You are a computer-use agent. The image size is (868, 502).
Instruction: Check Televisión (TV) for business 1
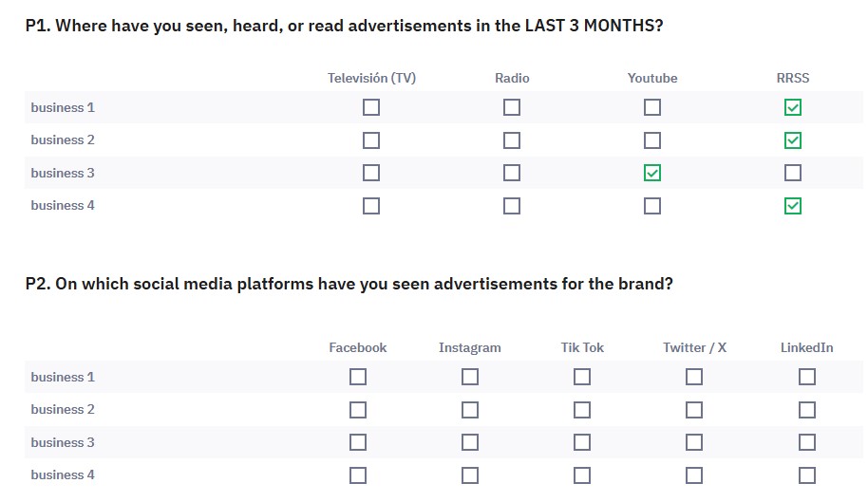click(371, 107)
